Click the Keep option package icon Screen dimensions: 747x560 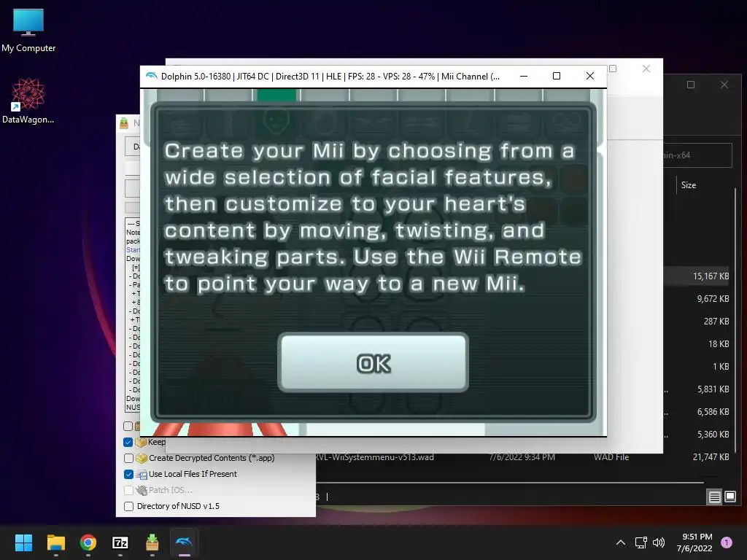click(x=141, y=442)
